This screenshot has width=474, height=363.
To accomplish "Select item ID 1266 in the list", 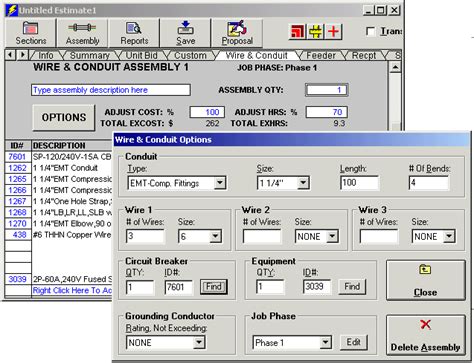I will coord(18,190).
